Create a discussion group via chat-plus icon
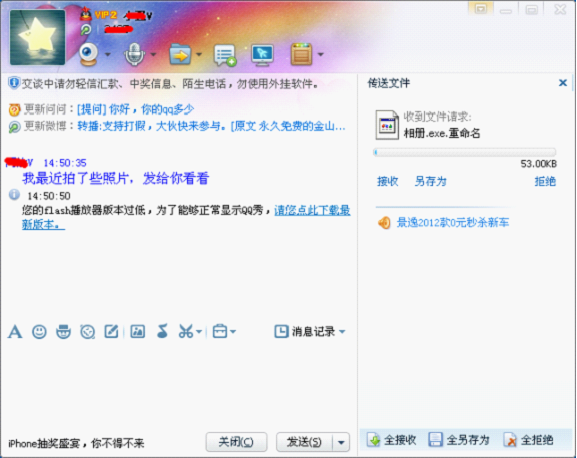Image resolution: width=577 pixels, height=458 pixels. point(225,55)
